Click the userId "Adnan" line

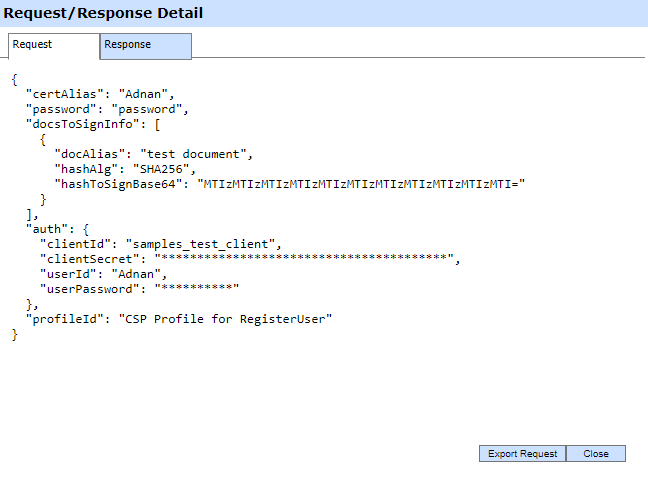[139, 274]
